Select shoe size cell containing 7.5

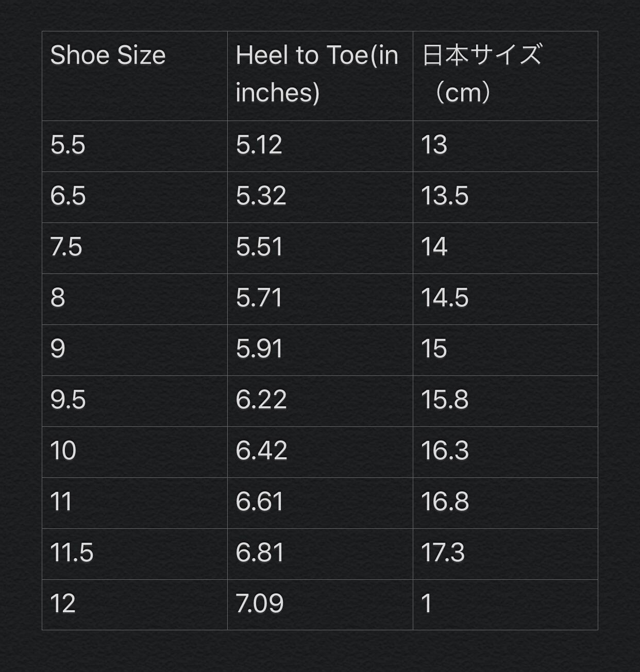tap(134, 248)
